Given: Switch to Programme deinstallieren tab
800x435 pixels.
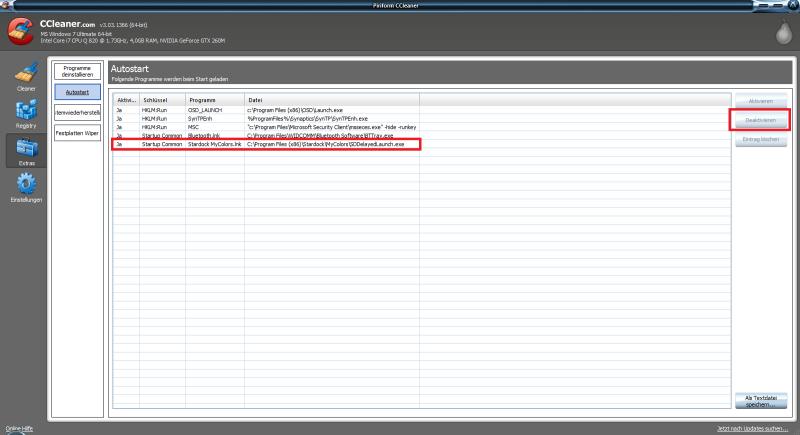Looking at the screenshot, I should 77,71.
